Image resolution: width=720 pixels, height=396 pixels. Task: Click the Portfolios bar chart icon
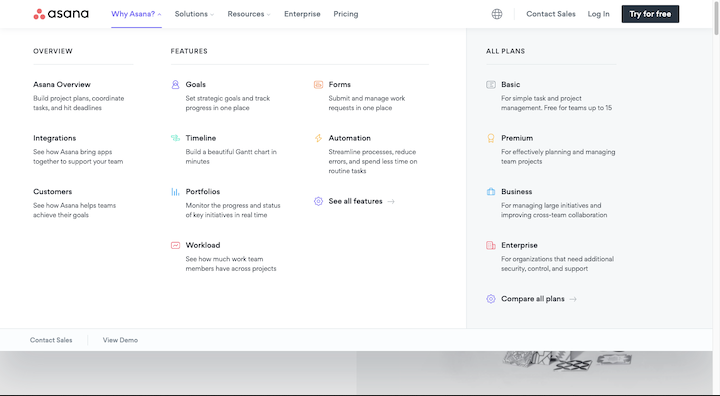tap(175, 192)
